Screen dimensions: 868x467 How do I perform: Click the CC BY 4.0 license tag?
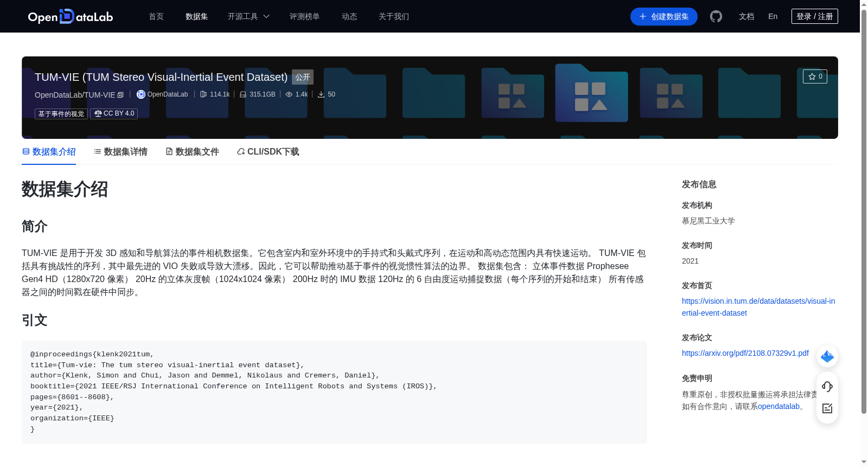coord(114,113)
